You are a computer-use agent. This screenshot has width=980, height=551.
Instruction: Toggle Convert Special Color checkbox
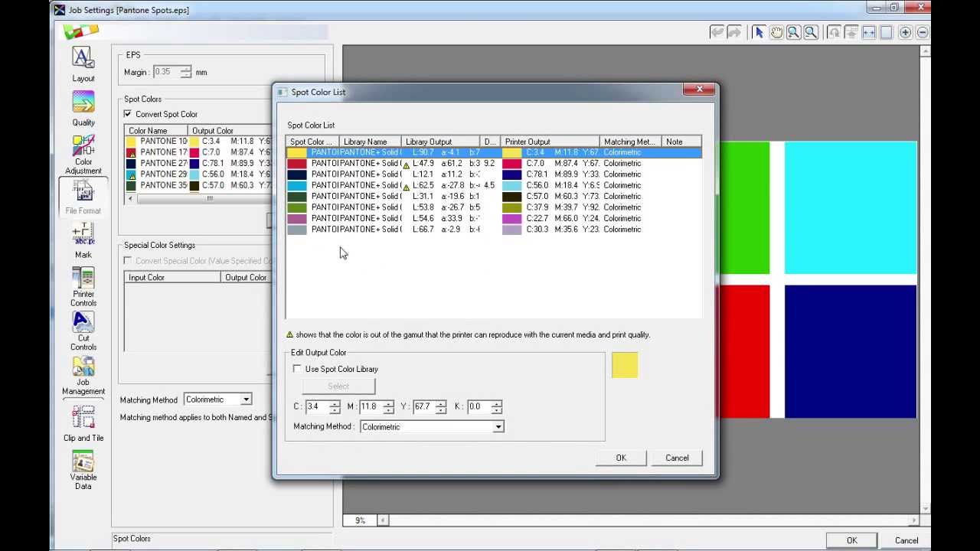pyautogui.click(x=128, y=261)
